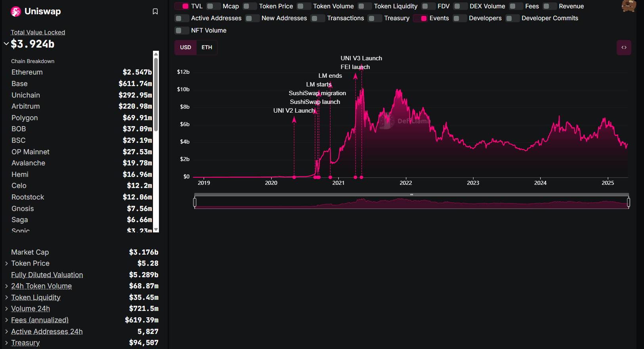Enable the NFT Volume series
This screenshot has width=644, height=349.
click(x=182, y=31)
